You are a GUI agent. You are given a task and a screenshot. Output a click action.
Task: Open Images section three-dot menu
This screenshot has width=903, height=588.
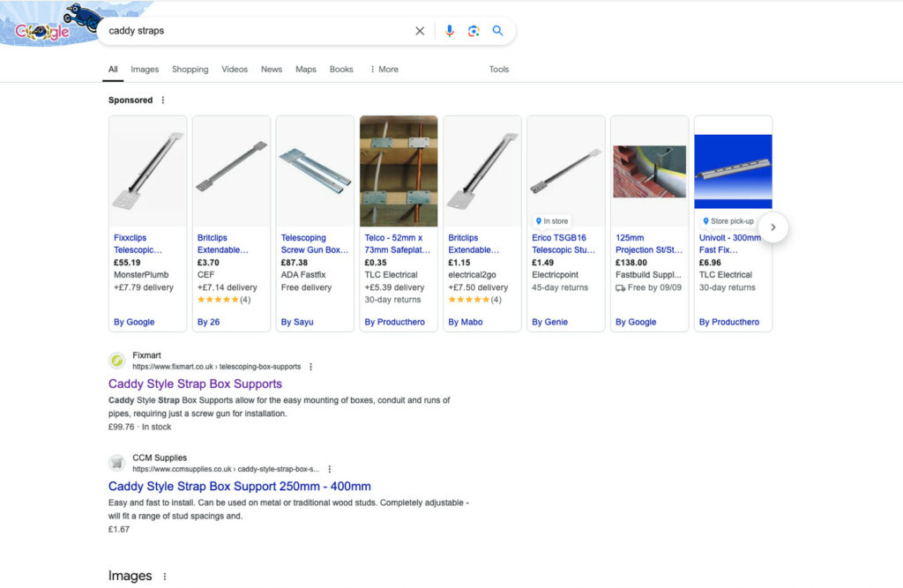[165, 577]
